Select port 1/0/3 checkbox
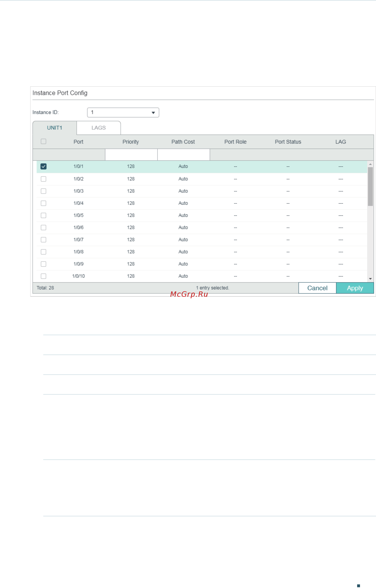This screenshot has width=376, height=588. pyautogui.click(x=43, y=191)
